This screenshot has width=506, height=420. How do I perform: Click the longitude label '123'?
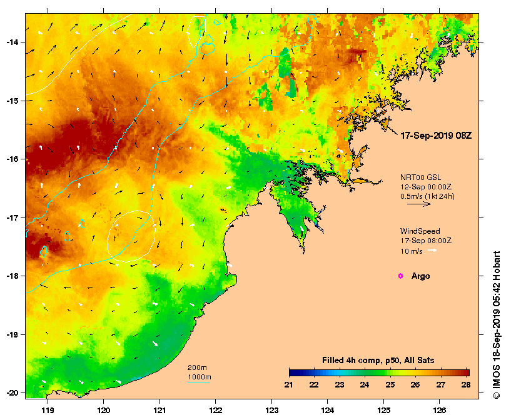[271, 411]
